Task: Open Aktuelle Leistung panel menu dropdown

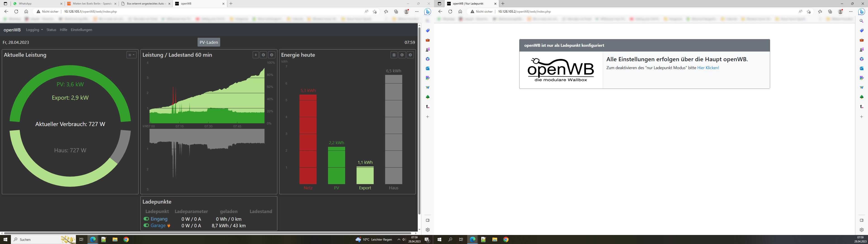Action: [131, 55]
